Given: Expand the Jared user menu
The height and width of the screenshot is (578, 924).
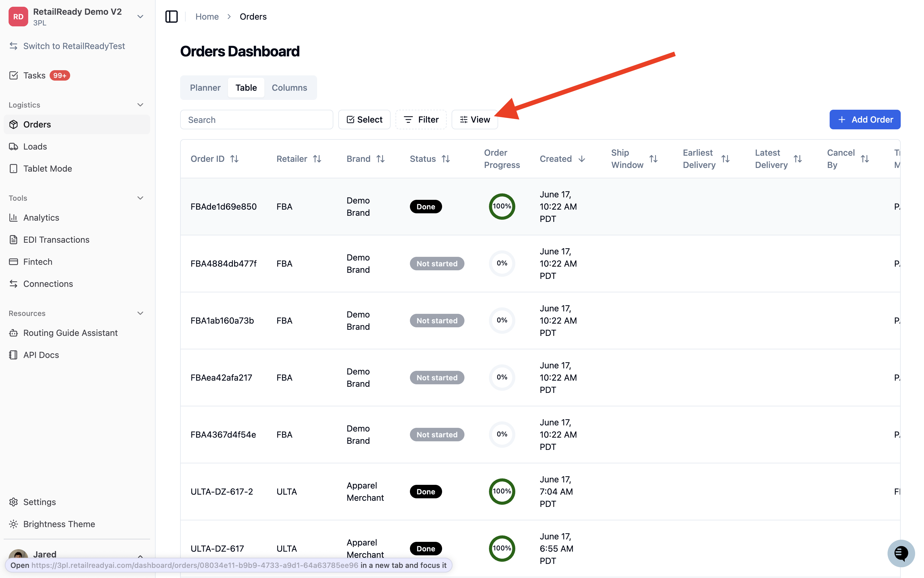Looking at the screenshot, I should coord(140,556).
